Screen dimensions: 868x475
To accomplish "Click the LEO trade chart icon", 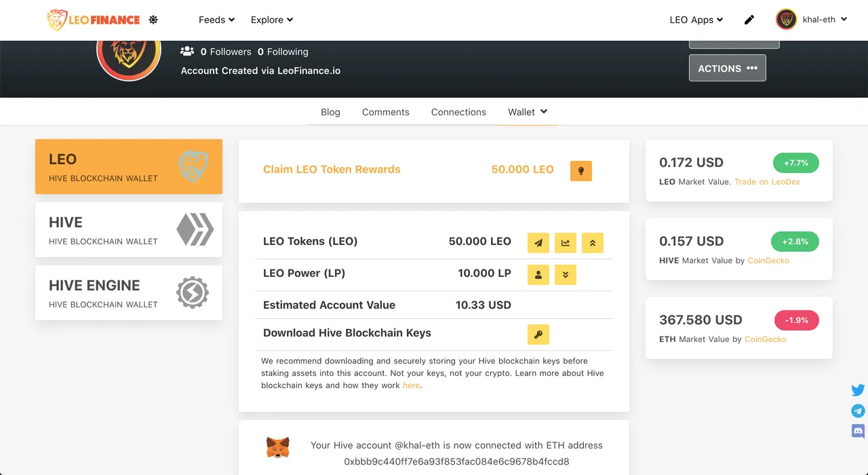I will click(x=566, y=243).
